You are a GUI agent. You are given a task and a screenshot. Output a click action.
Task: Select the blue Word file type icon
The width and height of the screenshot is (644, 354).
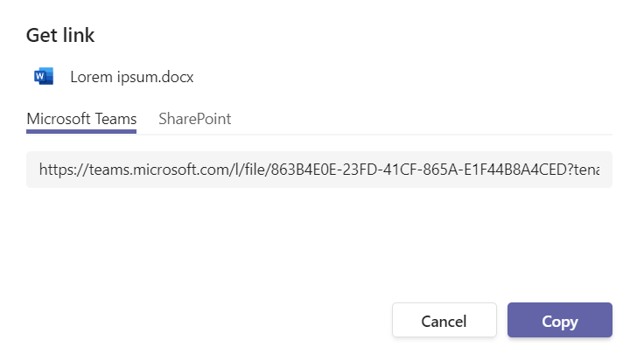click(x=44, y=77)
